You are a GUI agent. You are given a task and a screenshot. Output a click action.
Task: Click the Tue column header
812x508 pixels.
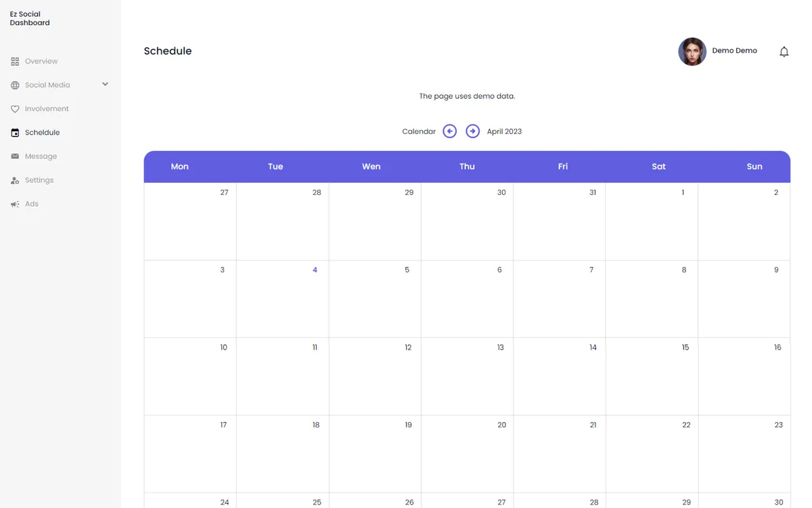pos(275,167)
